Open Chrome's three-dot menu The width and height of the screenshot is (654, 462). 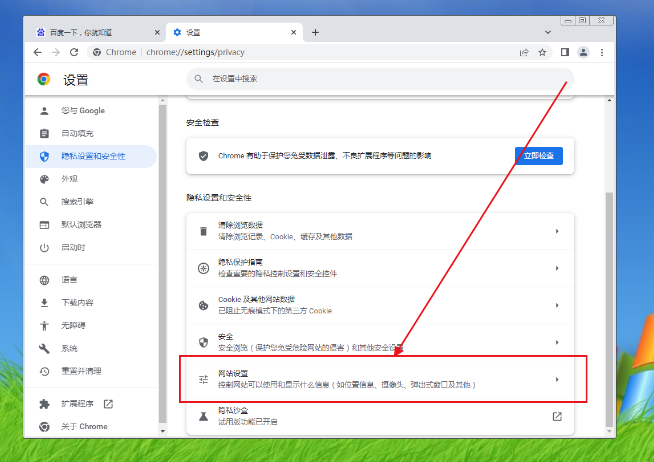pos(602,52)
